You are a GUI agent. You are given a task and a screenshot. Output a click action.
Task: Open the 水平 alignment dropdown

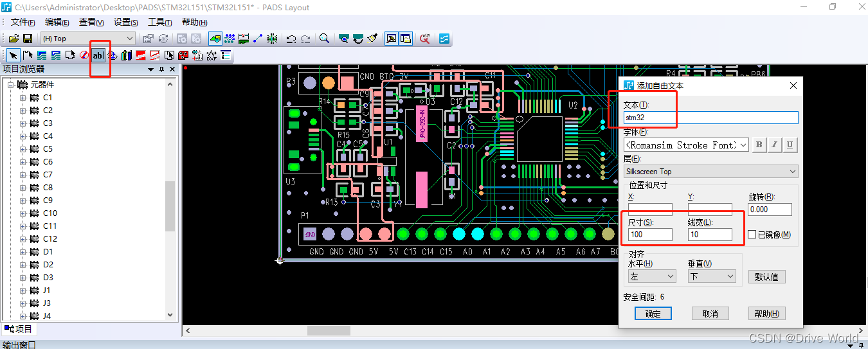[652, 276]
